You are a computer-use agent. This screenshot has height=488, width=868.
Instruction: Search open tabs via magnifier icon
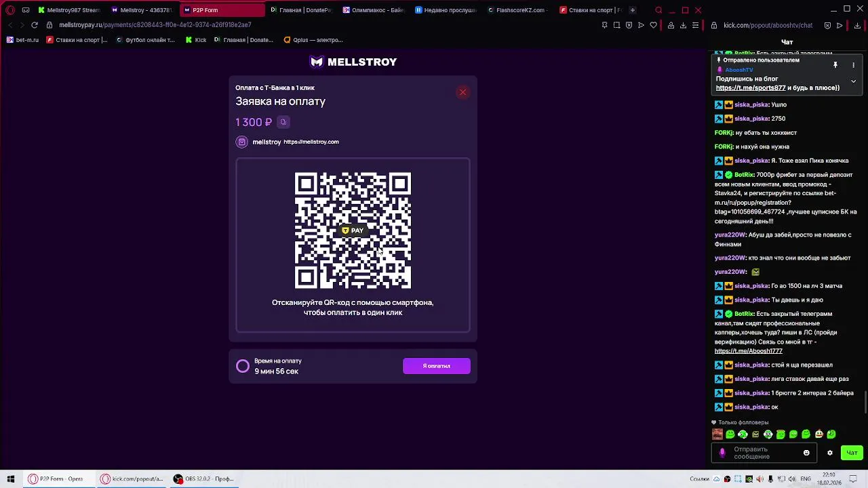(x=658, y=10)
